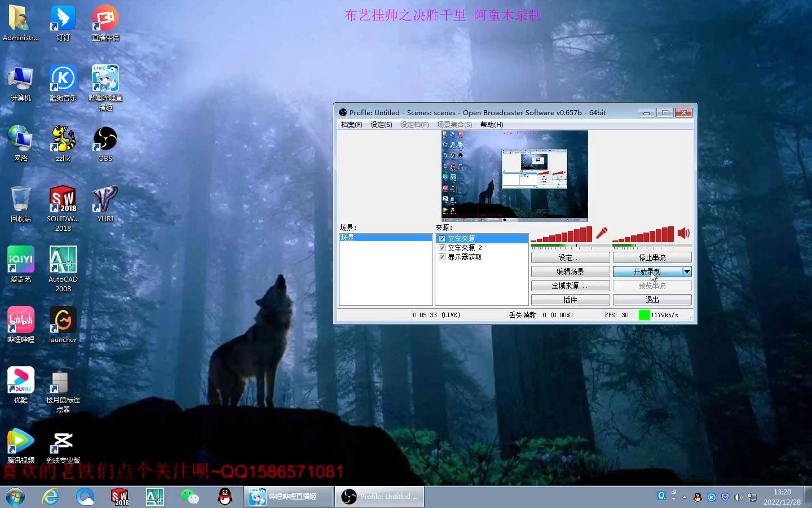The height and width of the screenshot is (508, 812).
Task: Open 网络 desktop icon
Action: (21, 144)
